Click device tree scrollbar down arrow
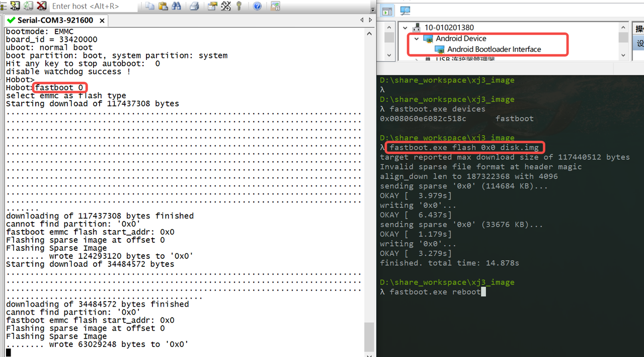 point(623,54)
